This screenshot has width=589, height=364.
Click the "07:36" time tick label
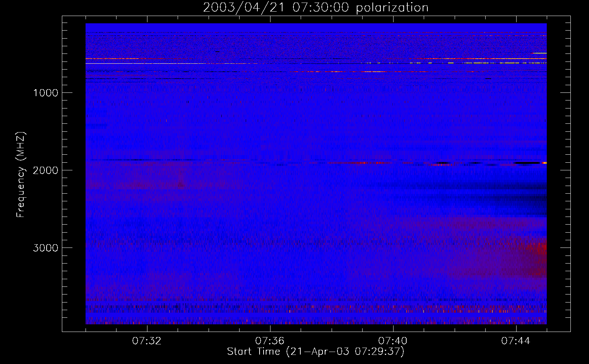[x=270, y=341]
